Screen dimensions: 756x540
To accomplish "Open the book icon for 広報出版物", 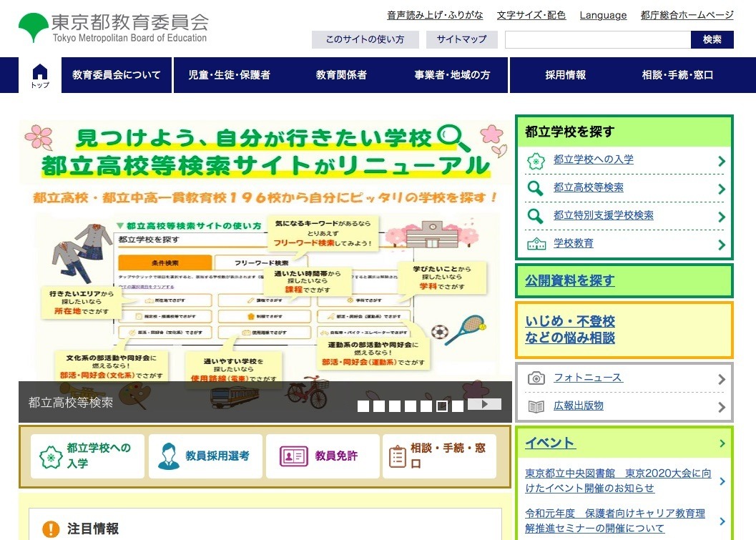I will 536,406.
